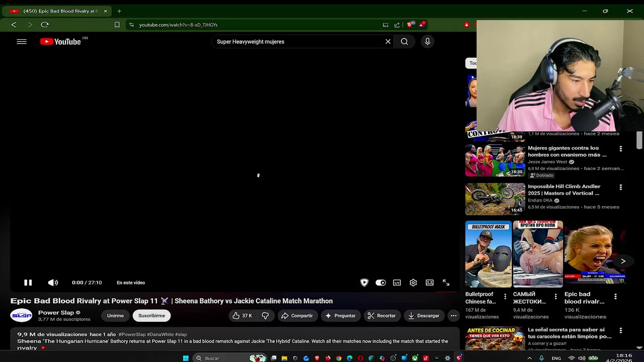
Task: Open player settings gear
Action: coord(413,283)
